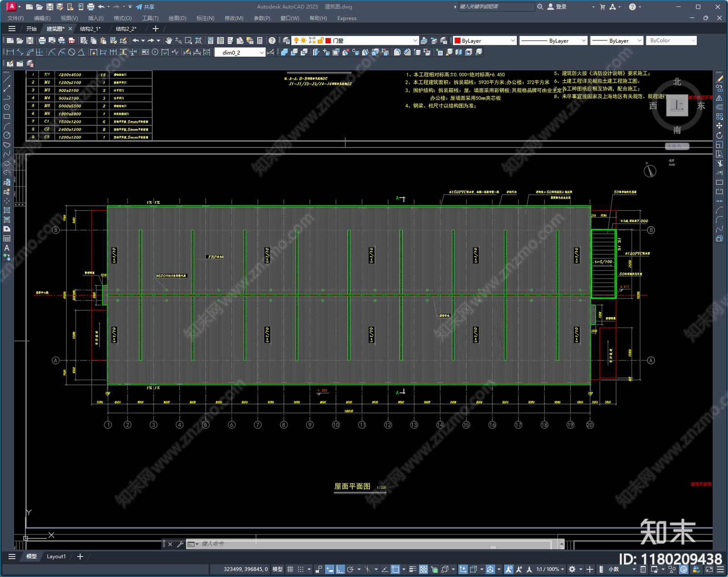Click the Cut to clipboard icon
The width and height of the screenshot is (728, 577).
[84, 40]
